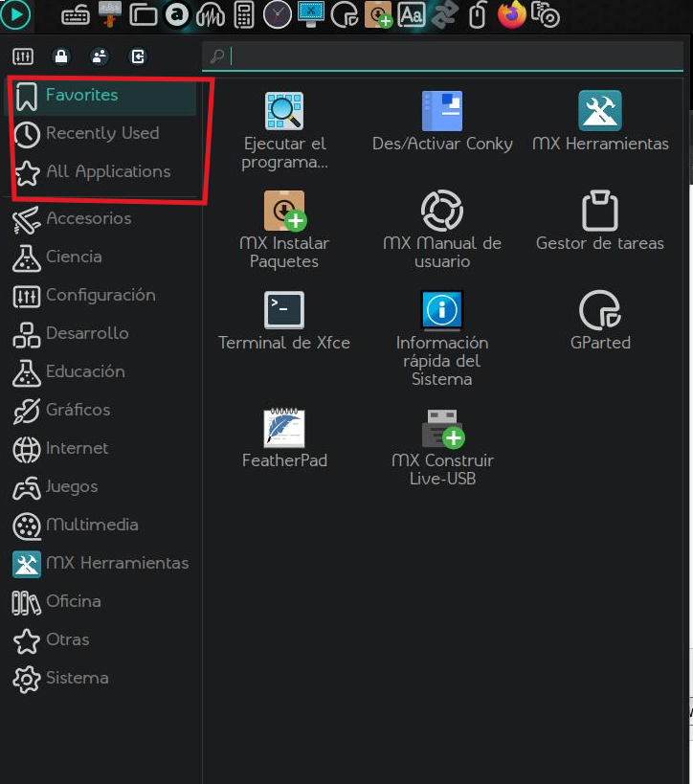Open the Accesorios category

coord(101,218)
